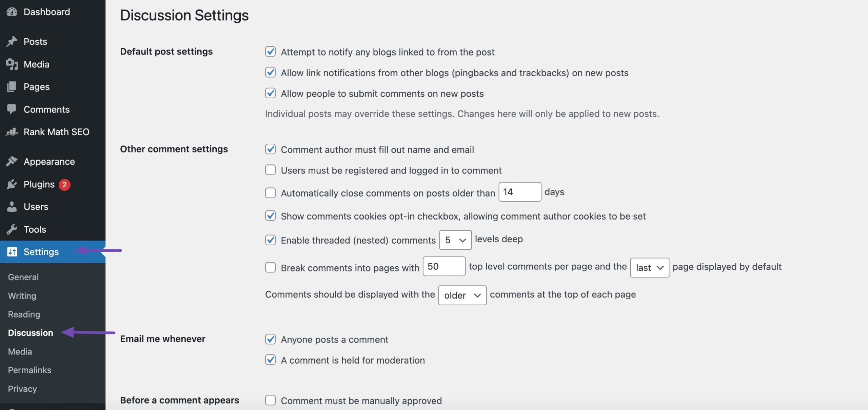This screenshot has height=410, width=868.
Task: Change comments display order from 'older'
Action: (x=462, y=294)
